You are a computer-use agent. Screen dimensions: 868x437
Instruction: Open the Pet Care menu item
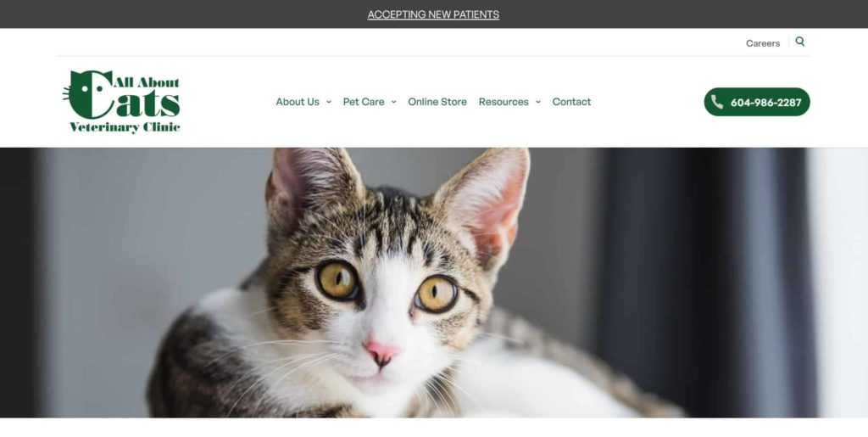[364, 102]
